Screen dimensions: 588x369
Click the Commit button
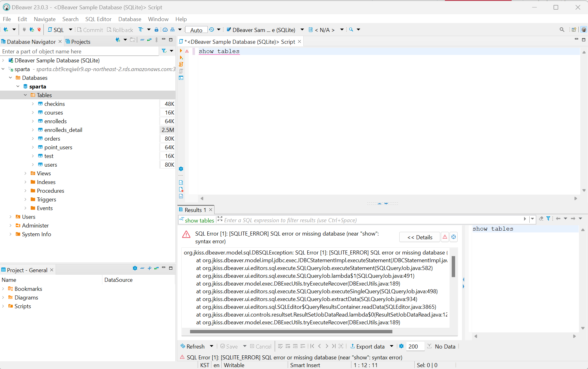pos(90,30)
